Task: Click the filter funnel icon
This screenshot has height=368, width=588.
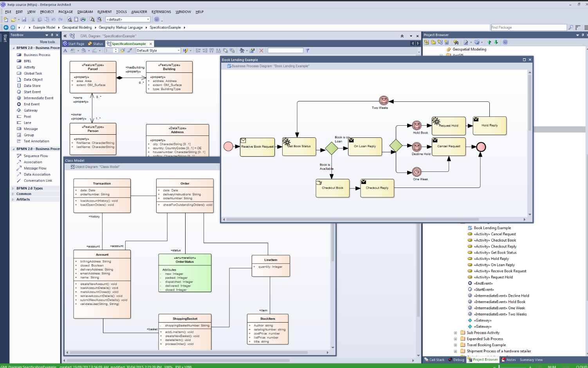Action: point(307,51)
